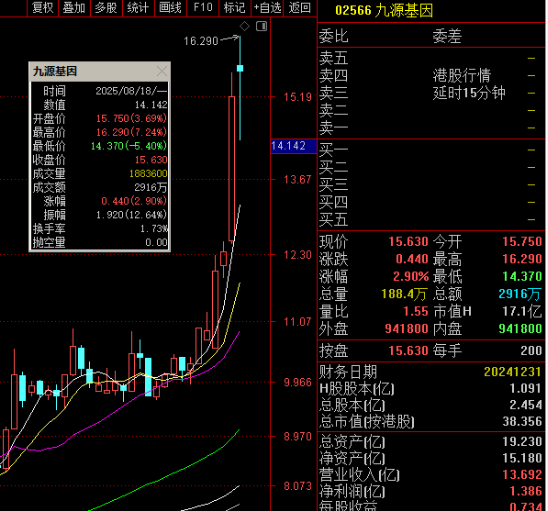Screen dimensions: 548x511
Task: Open F10 company information
Action: point(203,7)
